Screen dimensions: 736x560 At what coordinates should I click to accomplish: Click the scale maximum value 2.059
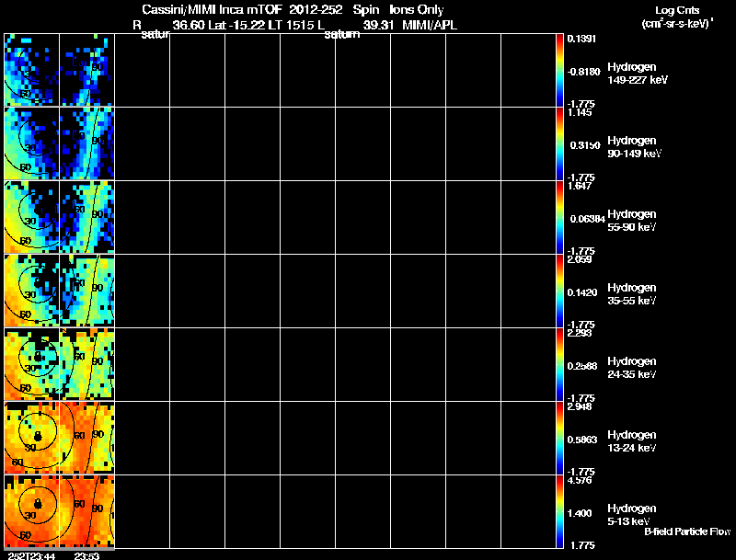(580, 259)
